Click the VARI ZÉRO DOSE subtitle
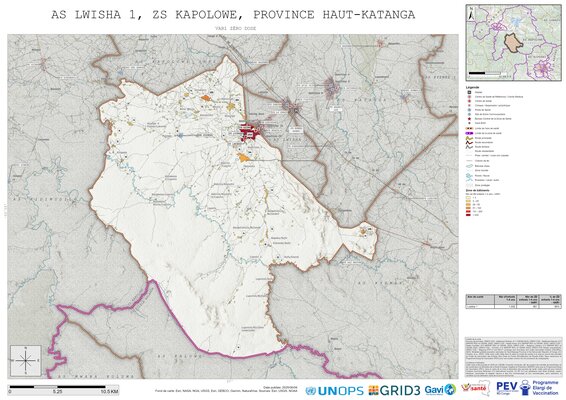The height and width of the screenshot is (400, 566). [x=235, y=28]
